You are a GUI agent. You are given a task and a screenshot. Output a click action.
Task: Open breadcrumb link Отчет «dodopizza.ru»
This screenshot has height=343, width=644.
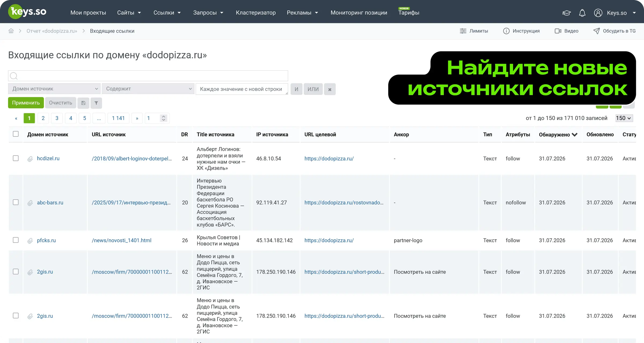pyautogui.click(x=52, y=31)
